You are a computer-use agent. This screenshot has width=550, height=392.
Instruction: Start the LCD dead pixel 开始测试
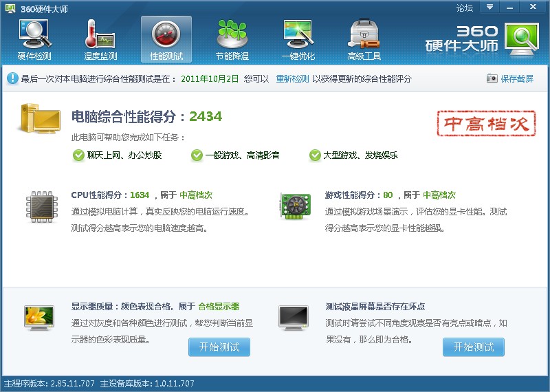click(473, 347)
